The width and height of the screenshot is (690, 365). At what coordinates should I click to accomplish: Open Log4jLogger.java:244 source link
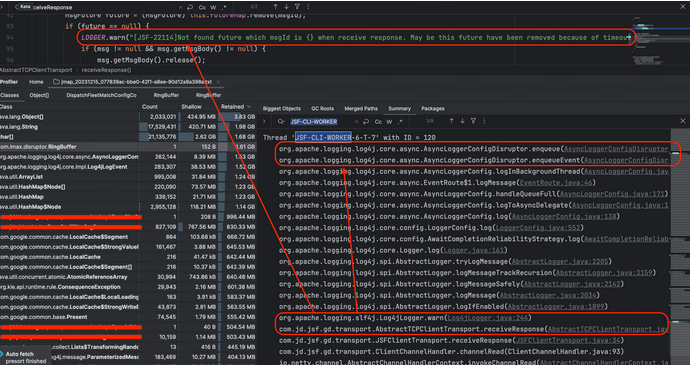488,318
